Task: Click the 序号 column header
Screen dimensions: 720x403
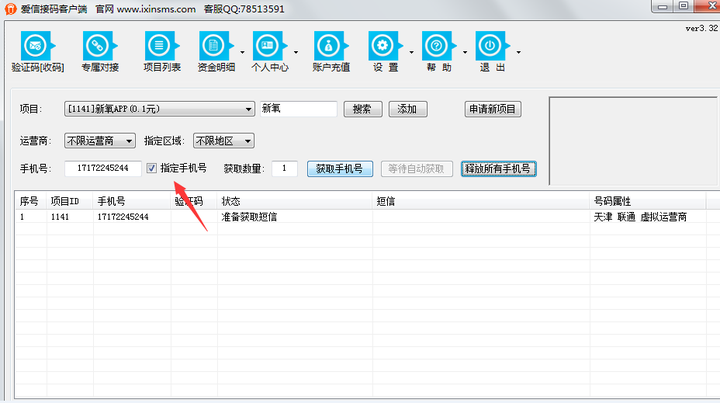Action: pos(31,201)
